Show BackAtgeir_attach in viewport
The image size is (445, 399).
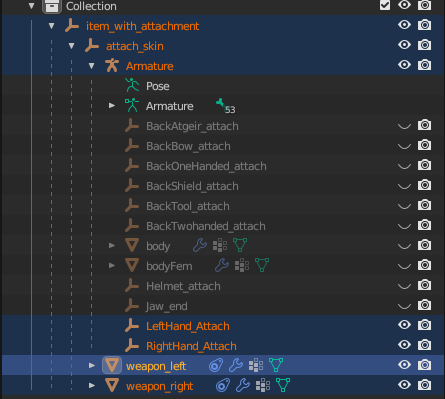coord(404,126)
